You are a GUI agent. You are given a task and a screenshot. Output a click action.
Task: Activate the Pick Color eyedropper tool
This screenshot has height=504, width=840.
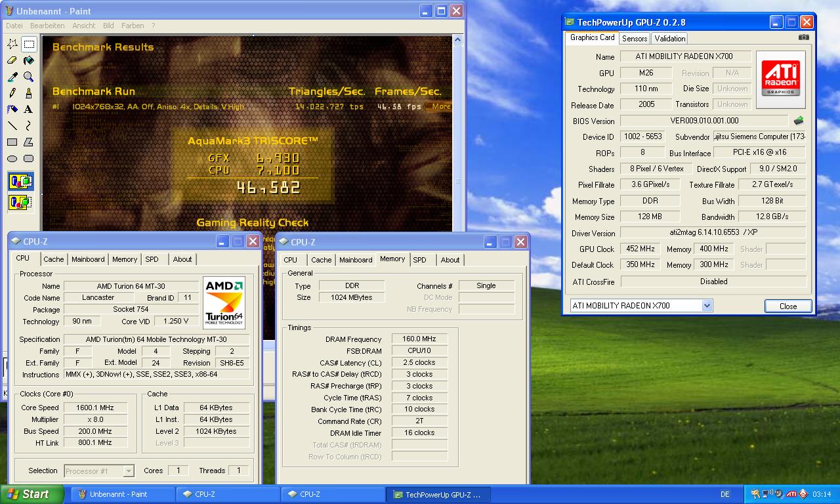click(12, 77)
